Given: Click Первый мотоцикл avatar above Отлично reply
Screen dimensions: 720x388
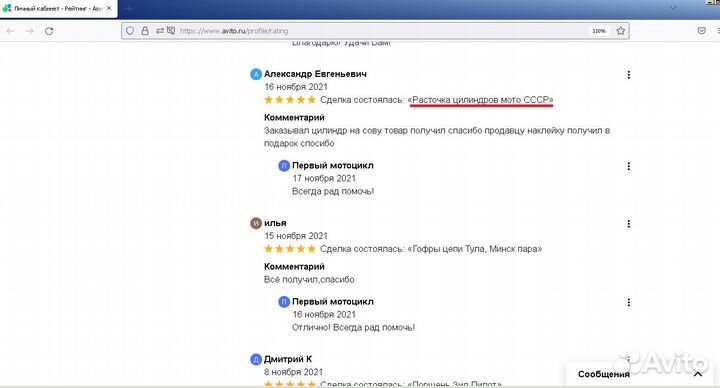Looking at the screenshot, I should tap(284, 302).
